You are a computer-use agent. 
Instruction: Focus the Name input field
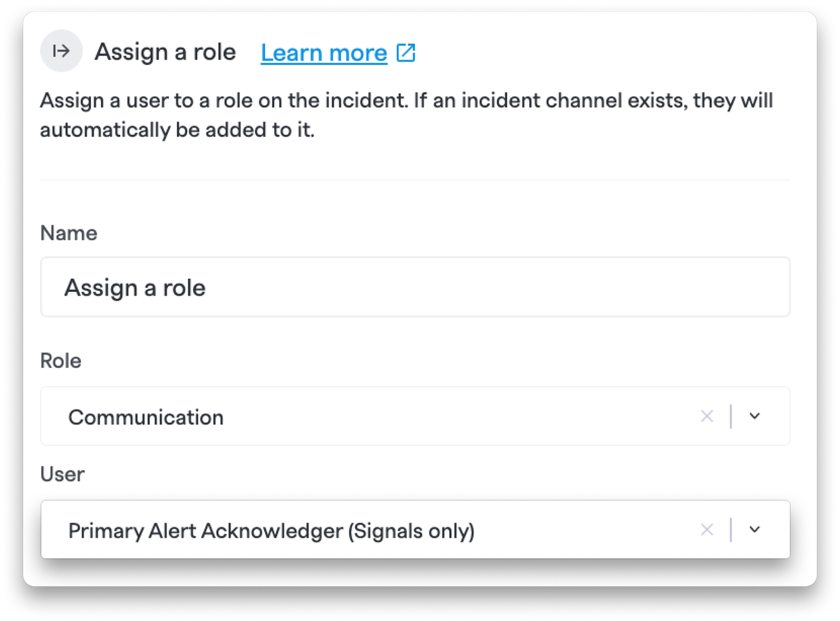(x=415, y=287)
